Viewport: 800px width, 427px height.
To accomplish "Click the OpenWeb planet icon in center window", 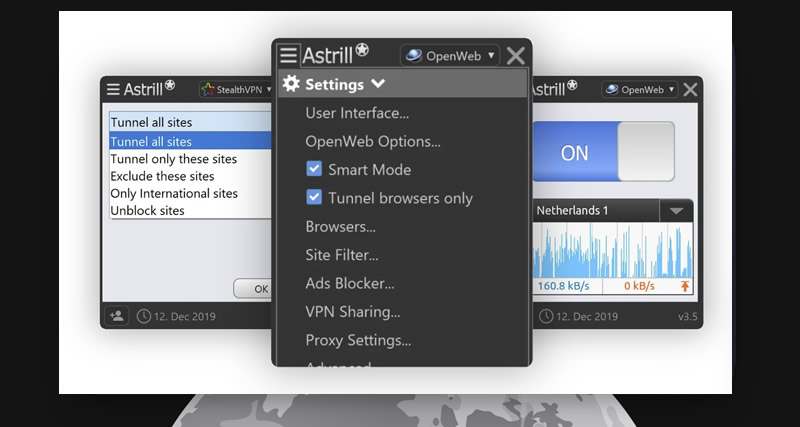I will (x=414, y=56).
